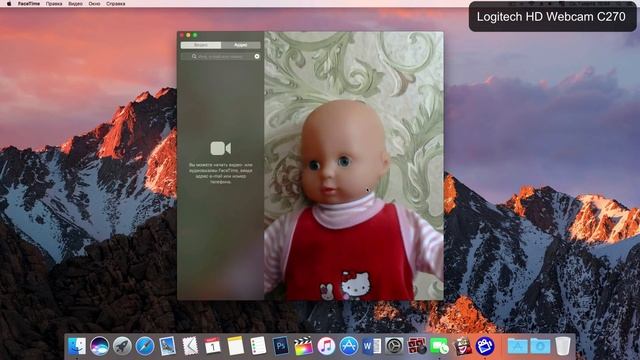Launch Photoshop from the Dock
The height and width of the screenshot is (360, 640).
[x=280, y=346]
